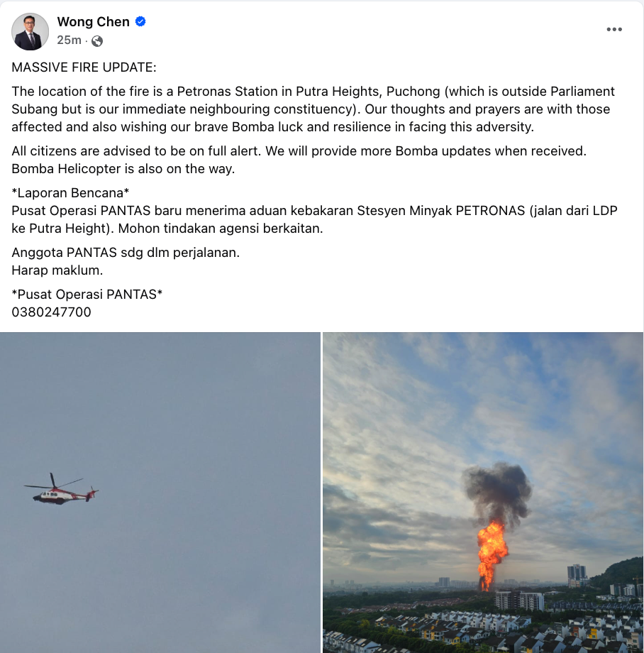
Task: Click the phone number 0380247700
Action: tap(51, 312)
